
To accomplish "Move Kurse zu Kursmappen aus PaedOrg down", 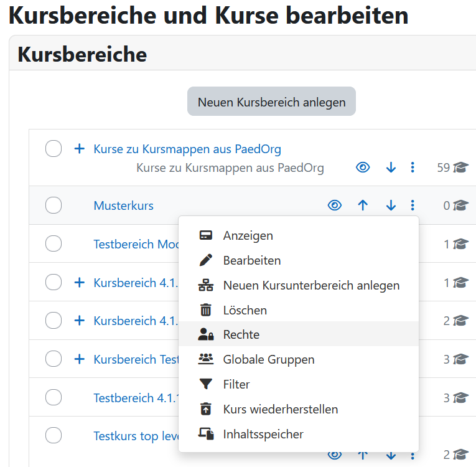I will click(391, 167).
